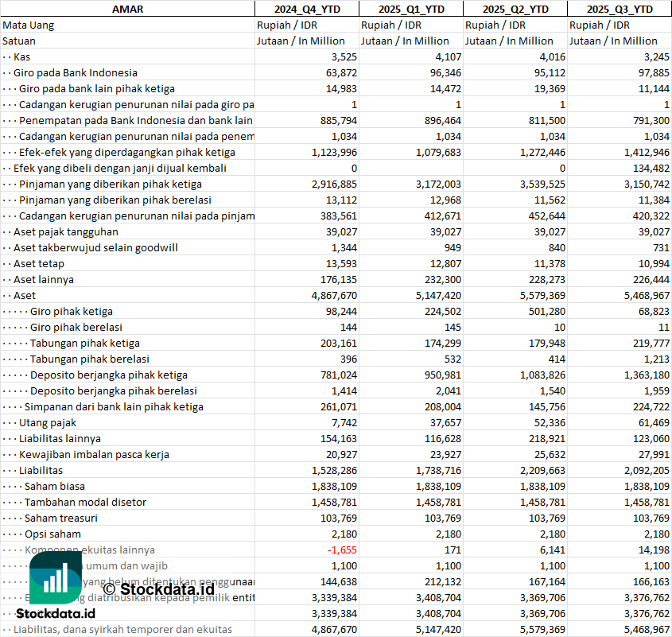Screen dimensions: 672x637
Task: Click value 232,300 in Aset lainnya row
Action: 443,279
